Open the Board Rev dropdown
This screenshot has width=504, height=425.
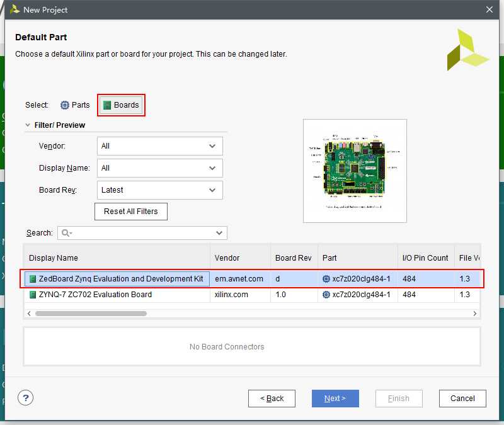pos(160,190)
